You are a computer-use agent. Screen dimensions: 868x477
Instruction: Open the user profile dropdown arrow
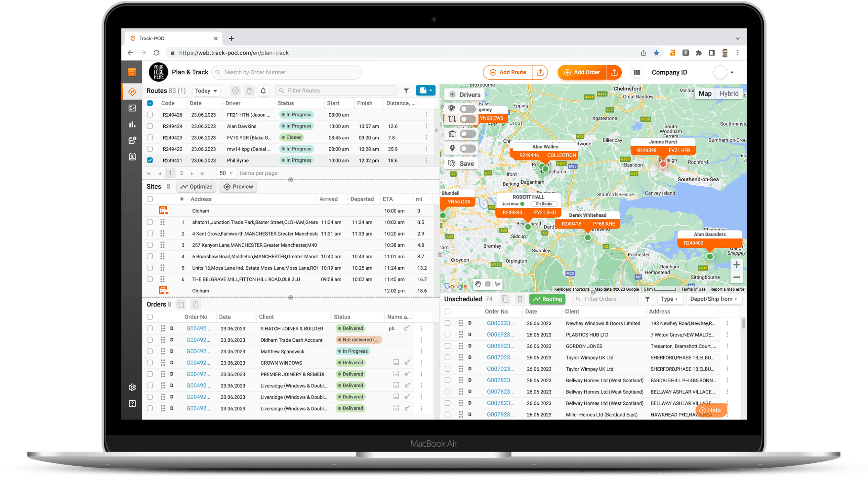coord(732,72)
